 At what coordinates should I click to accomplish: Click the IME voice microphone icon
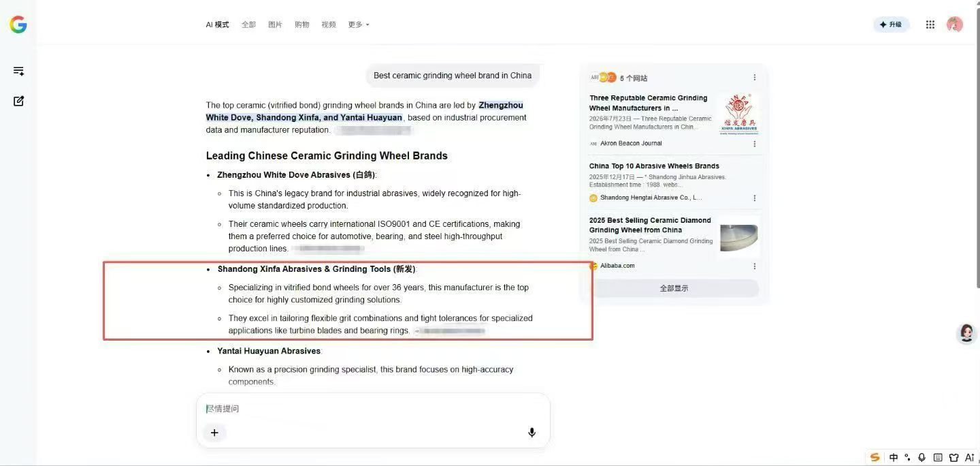coord(922,457)
